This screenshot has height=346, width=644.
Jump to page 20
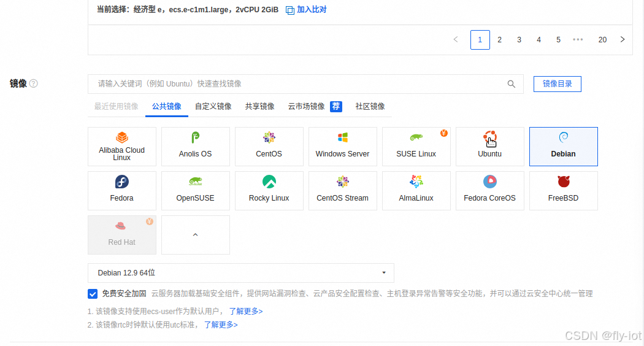click(x=602, y=40)
